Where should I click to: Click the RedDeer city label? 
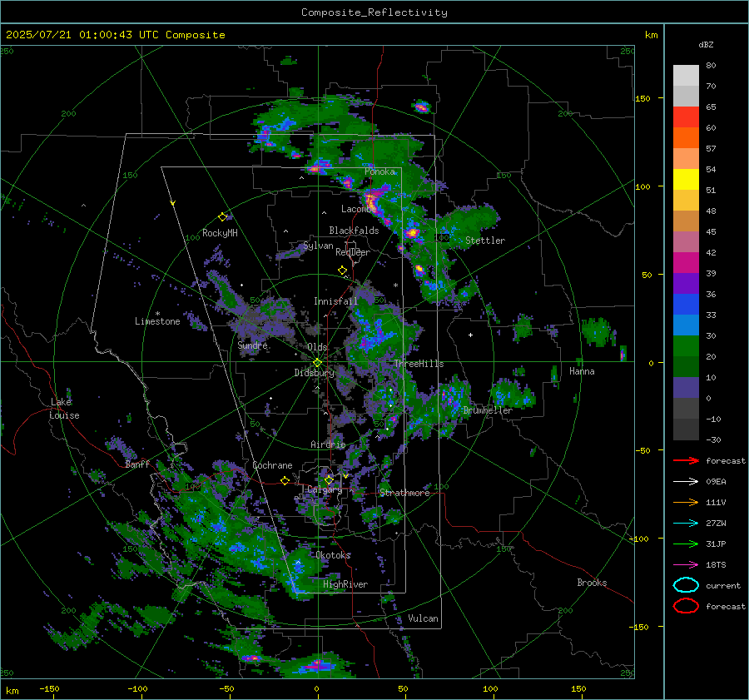[x=353, y=252]
